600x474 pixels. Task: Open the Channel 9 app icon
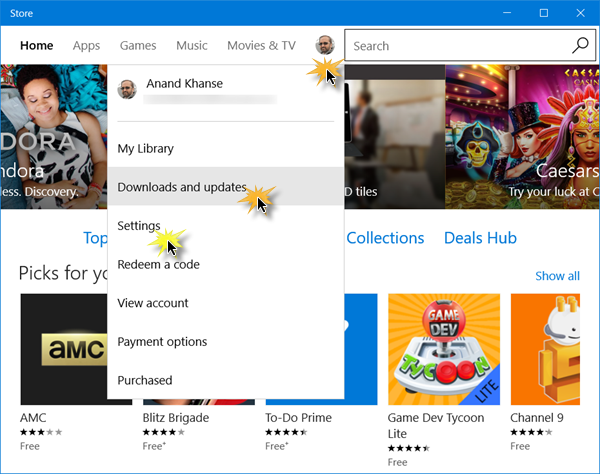(545, 349)
